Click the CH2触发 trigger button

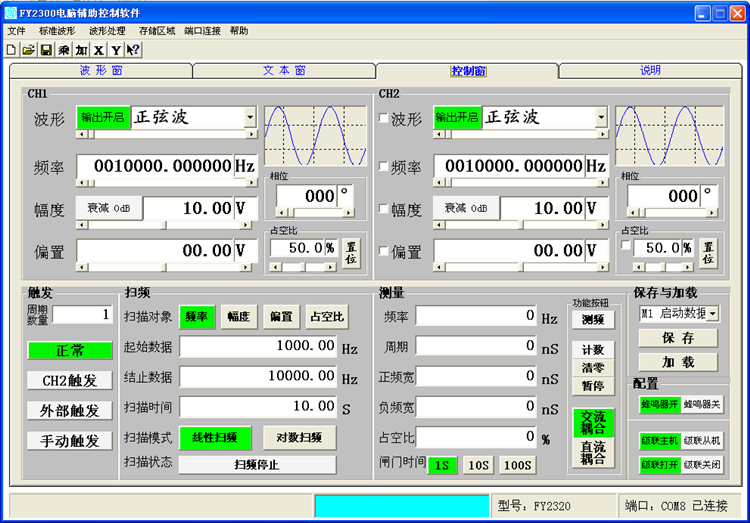point(70,380)
